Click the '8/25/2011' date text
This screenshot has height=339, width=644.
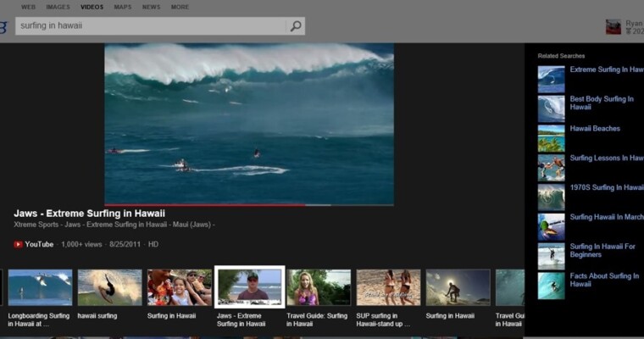pos(125,244)
